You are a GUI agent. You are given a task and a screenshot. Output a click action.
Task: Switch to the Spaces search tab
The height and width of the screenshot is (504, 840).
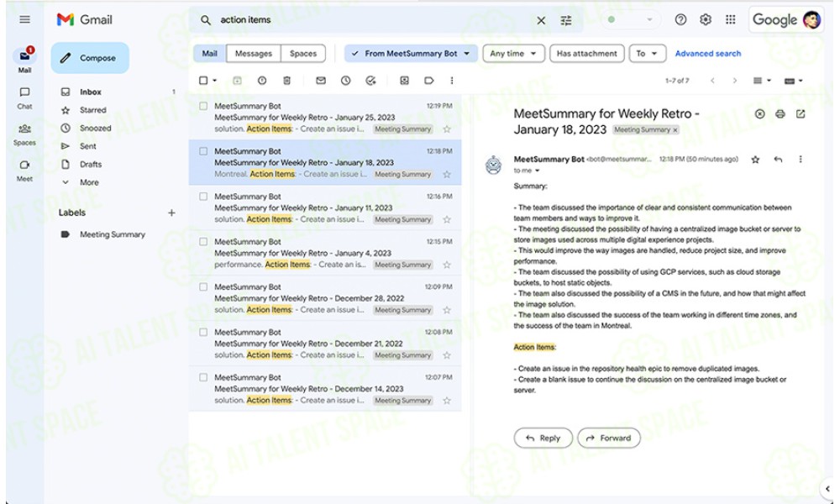[x=303, y=54]
